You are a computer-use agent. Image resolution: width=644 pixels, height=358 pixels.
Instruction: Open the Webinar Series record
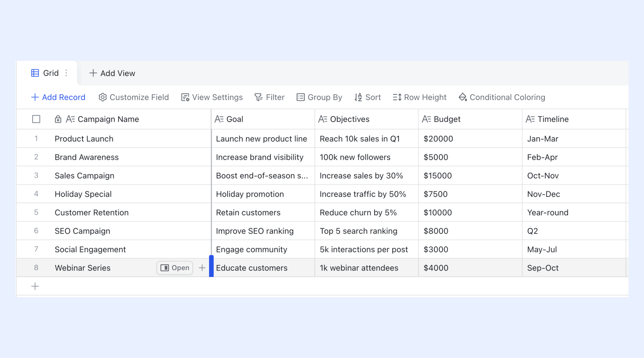(175, 268)
